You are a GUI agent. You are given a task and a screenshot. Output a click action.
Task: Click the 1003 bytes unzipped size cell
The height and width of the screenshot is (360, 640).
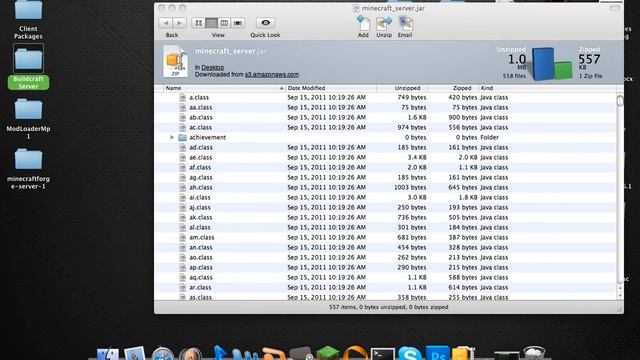pos(410,187)
